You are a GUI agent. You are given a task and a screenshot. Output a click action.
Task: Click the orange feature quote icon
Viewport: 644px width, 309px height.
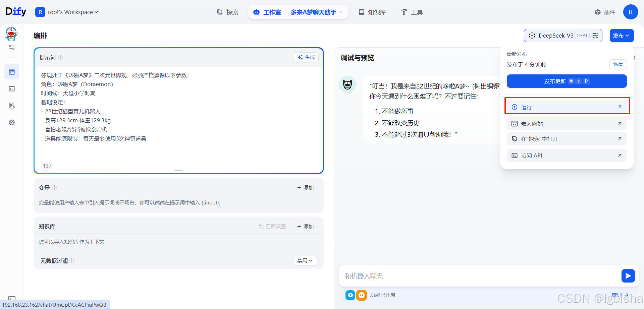362,295
